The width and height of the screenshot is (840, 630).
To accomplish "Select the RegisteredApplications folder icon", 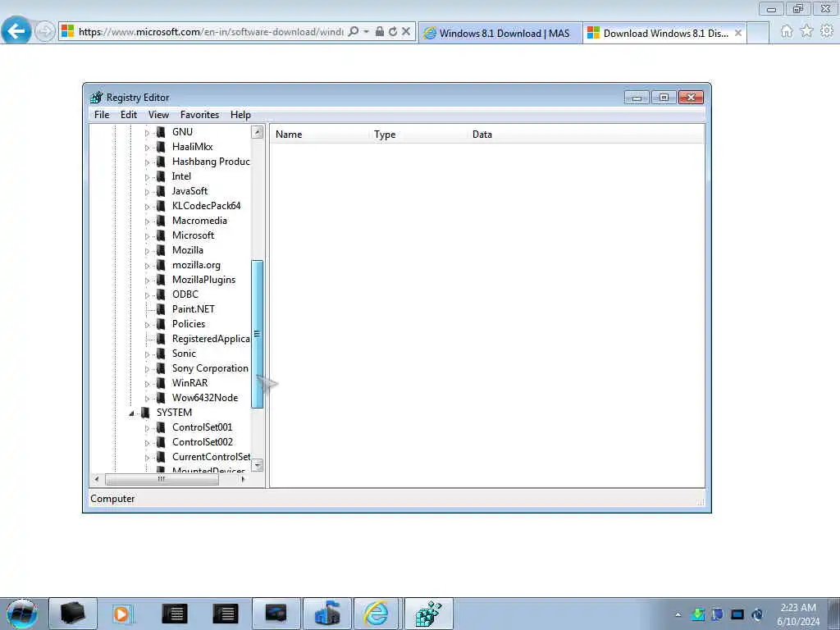I will pos(161,339).
